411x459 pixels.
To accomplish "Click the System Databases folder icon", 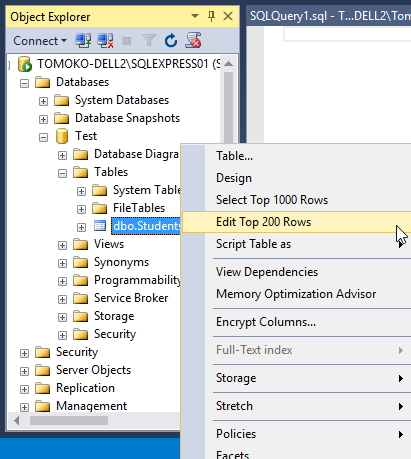I will [62, 100].
